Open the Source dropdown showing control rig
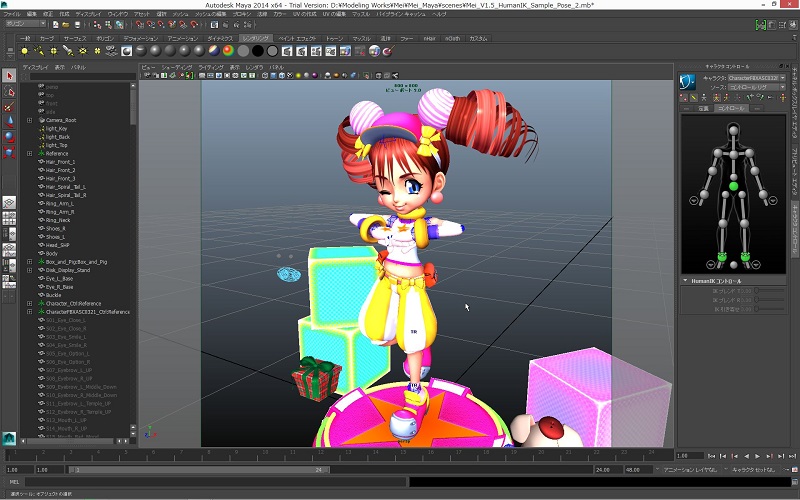The image size is (800, 500). (x=757, y=87)
